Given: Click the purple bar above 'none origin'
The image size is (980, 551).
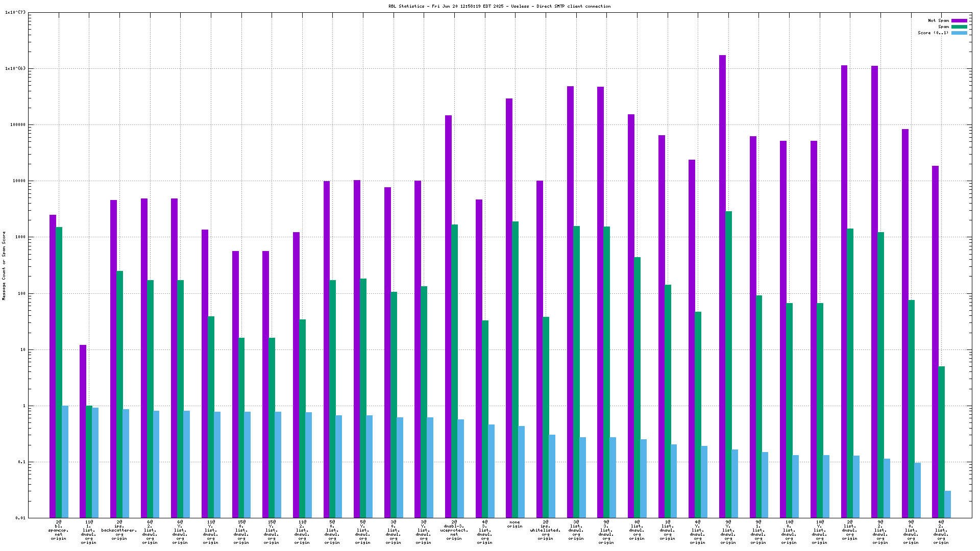Looking at the screenshot, I should click(509, 306).
